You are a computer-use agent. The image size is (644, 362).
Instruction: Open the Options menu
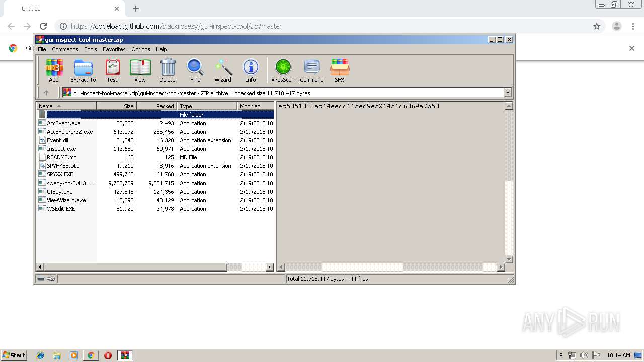pyautogui.click(x=141, y=49)
